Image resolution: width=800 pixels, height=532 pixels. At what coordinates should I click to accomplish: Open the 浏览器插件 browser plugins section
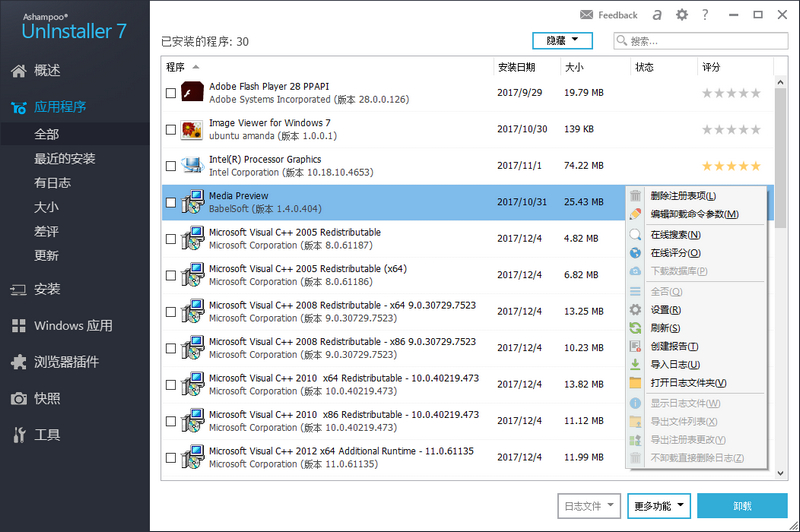(55, 362)
